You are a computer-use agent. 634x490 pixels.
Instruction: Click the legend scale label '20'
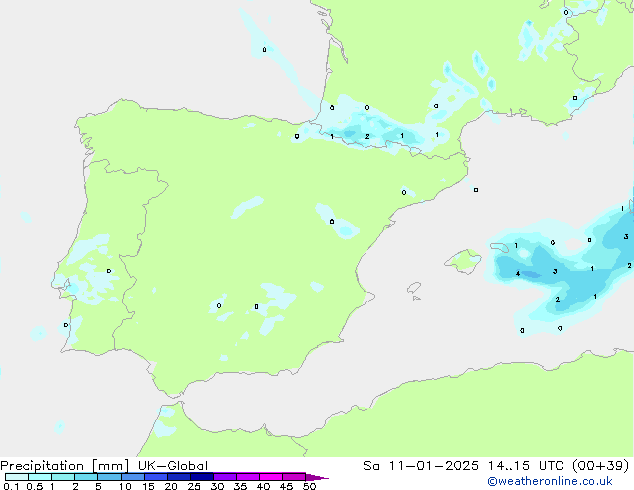click(x=171, y=486)
